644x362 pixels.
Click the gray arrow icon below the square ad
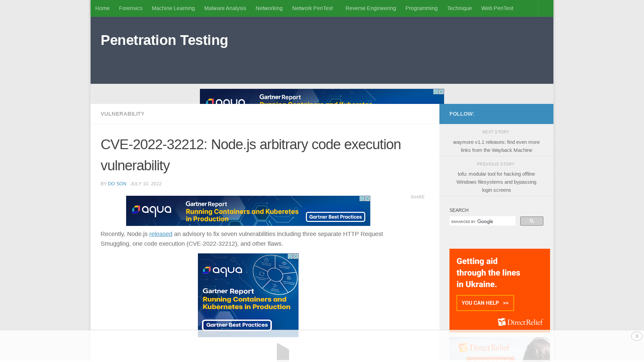(283, 352)
